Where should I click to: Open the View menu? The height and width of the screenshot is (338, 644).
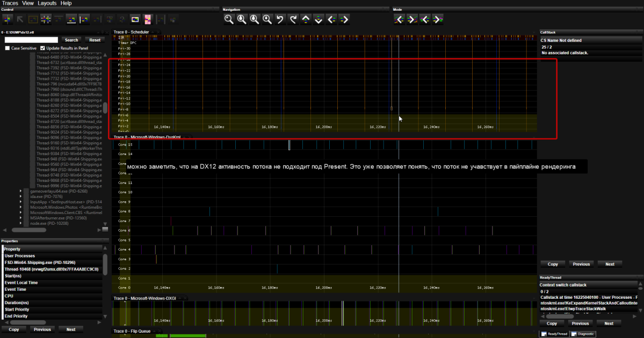pyautogui.click(x=27, y=3)
